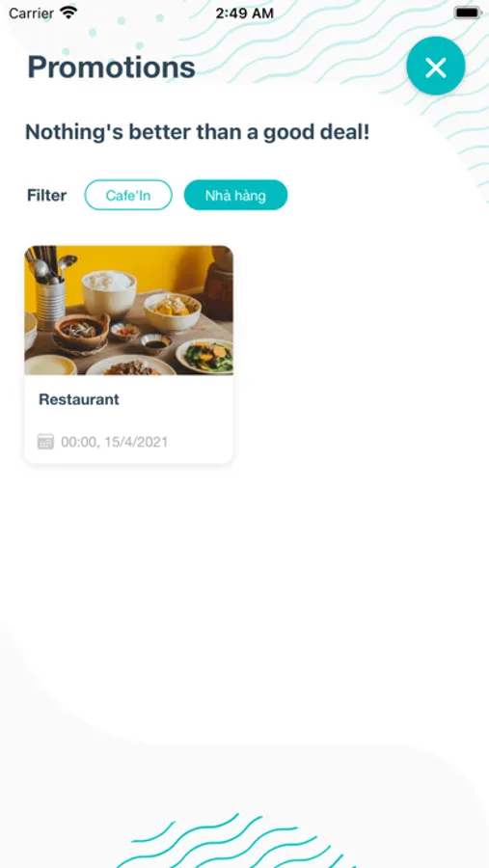
Task: Tap the 2:49 AM clock
Action: (x=244, y=13)
